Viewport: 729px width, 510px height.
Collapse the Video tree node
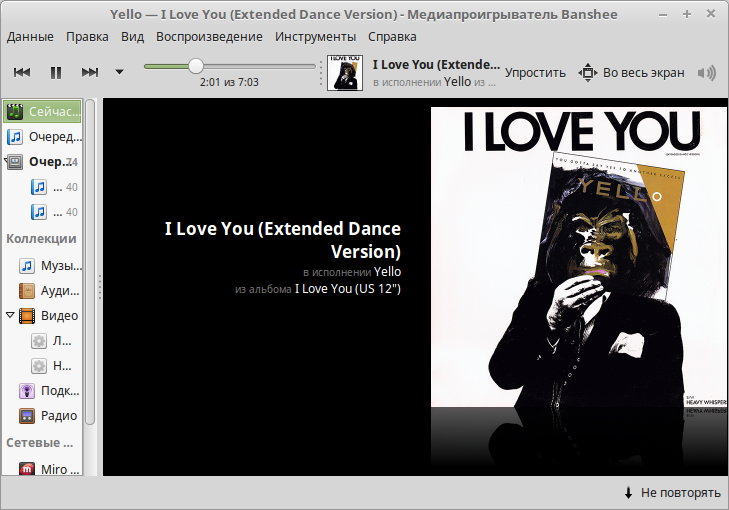click(x=11, y=316)
